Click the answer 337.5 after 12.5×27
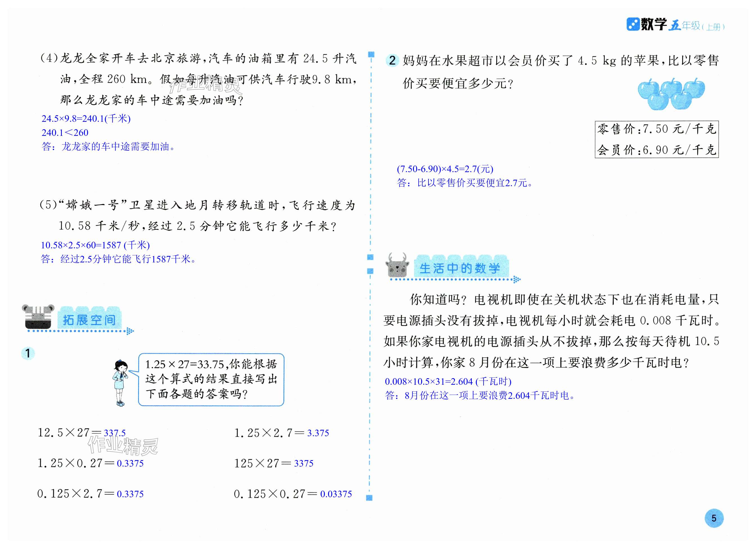The image size is (756, 549). (x=114, y=433)
